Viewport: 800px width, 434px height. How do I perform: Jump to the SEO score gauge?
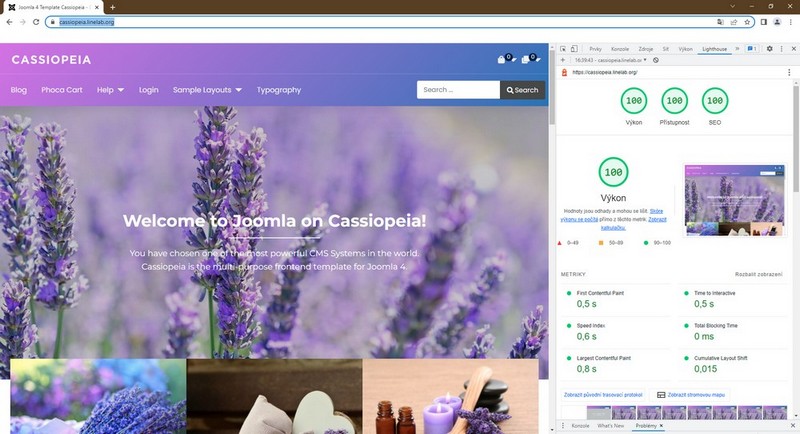coord(715,106)
